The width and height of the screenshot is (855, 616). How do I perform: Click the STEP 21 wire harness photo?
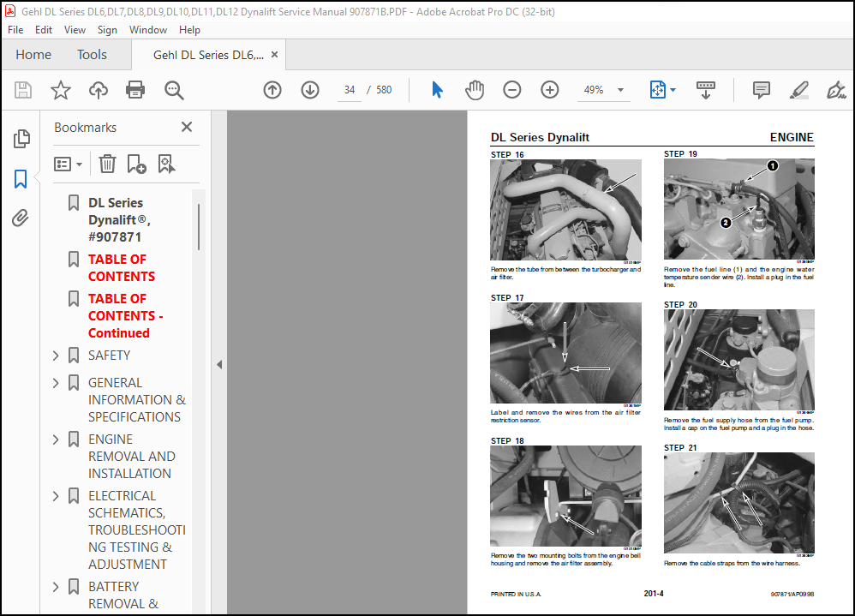point(738,503)
